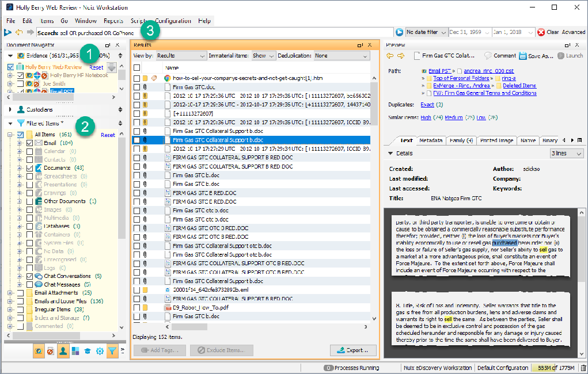Open the No date filter dropdown
Viewport: 588px width, 374px height.
[x=426, y=32]
